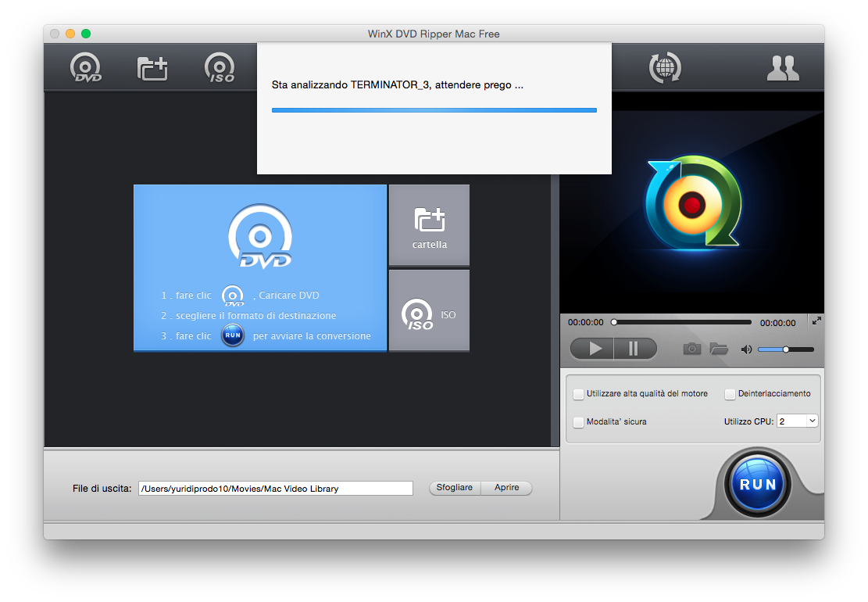Pause the preview video
The height and width of the screenshot is (602, 868).
[x=635, y=349]
